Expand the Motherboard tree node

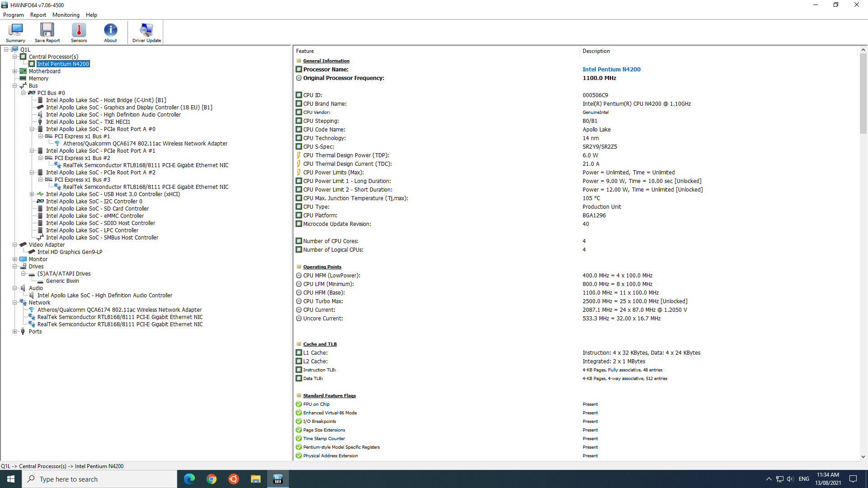pos(15,71)
